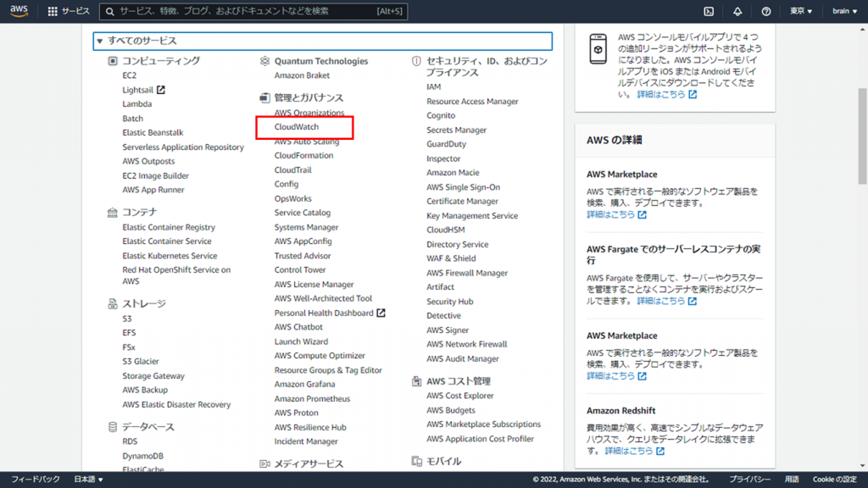Open Amazon Grafana link
868x488 pixels.
304,384
